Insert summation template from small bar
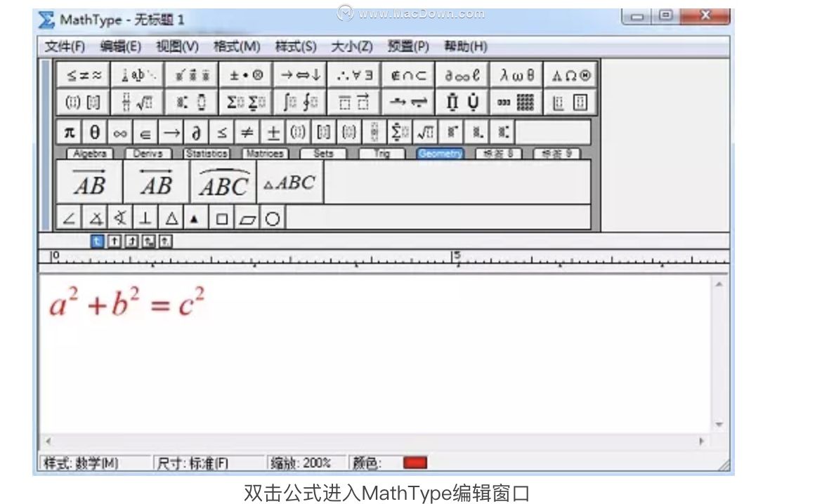822x504 pixels. (x=400, y=133)
